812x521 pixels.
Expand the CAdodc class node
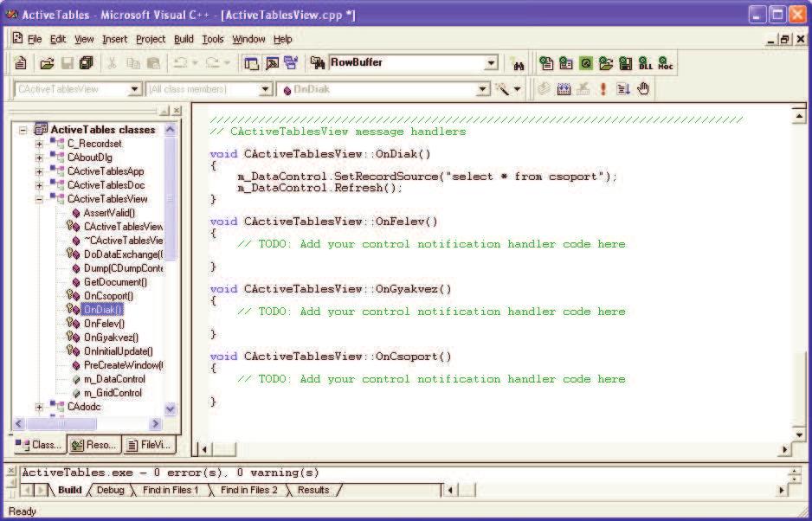click(39, 407)
